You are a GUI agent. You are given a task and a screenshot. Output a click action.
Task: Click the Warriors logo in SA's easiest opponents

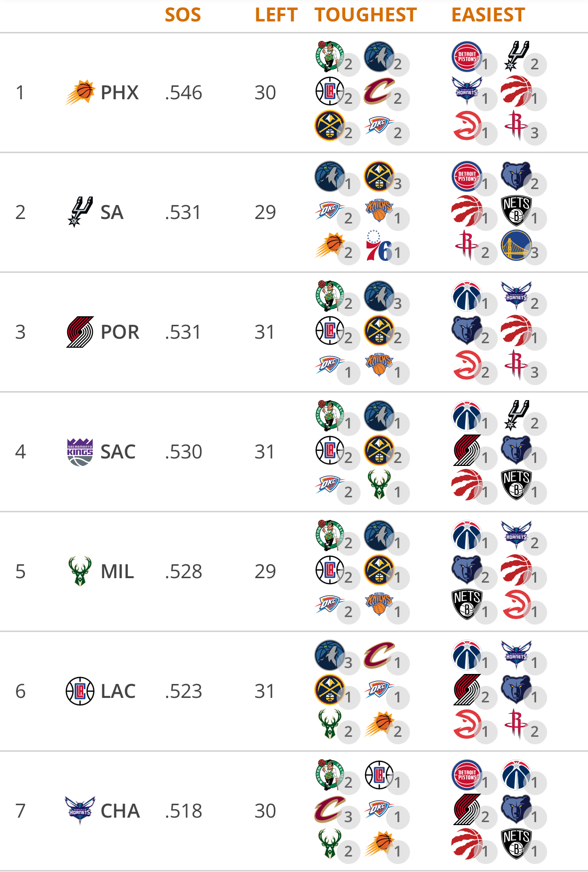click(516, 245)
